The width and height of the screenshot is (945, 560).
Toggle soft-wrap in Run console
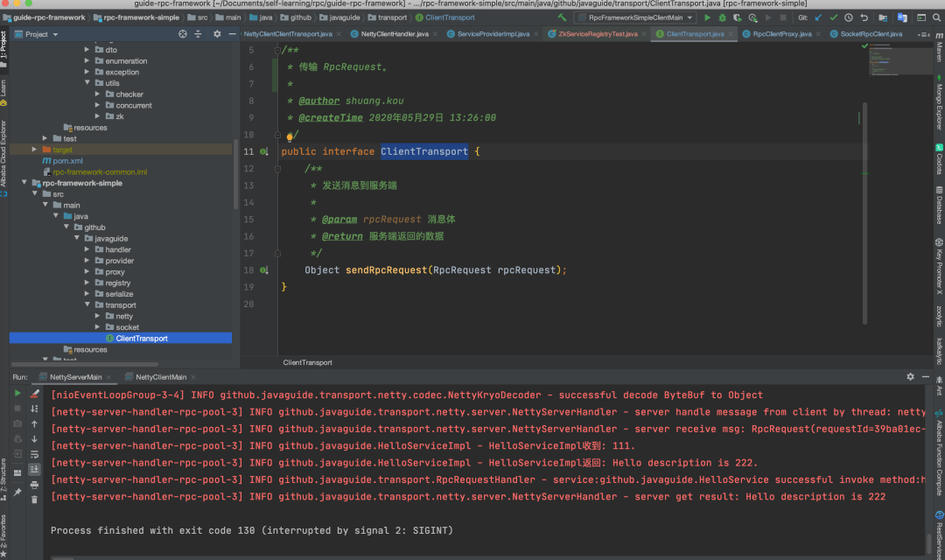click(x=34, y=454)
